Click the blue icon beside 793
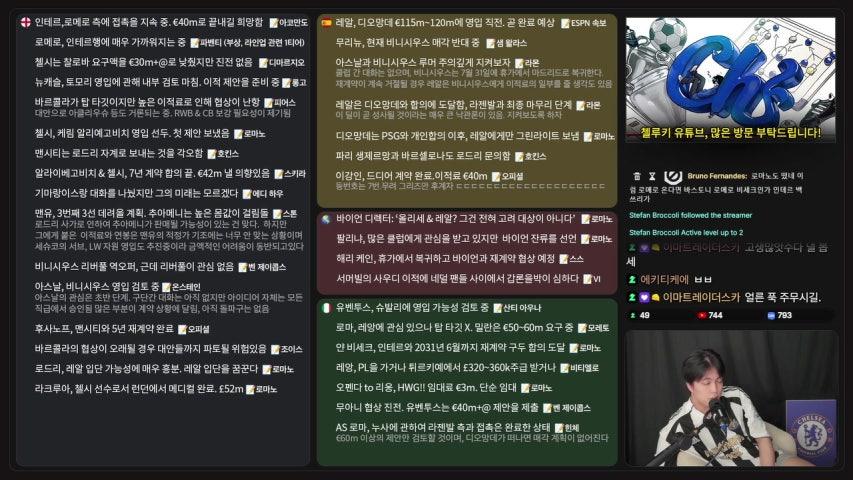The image size is (853, 480). (x=771, y=316)
